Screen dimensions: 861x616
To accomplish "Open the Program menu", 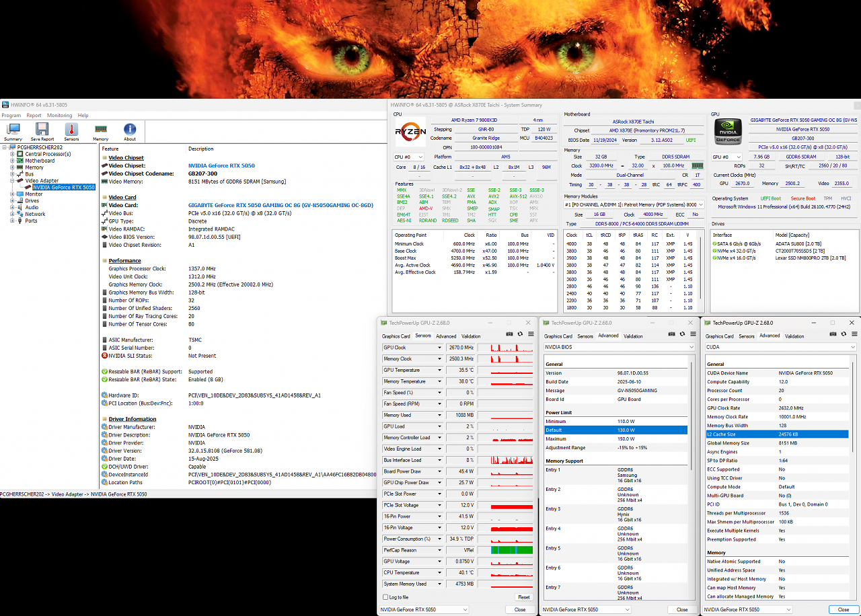I will (x=11, y=115).
